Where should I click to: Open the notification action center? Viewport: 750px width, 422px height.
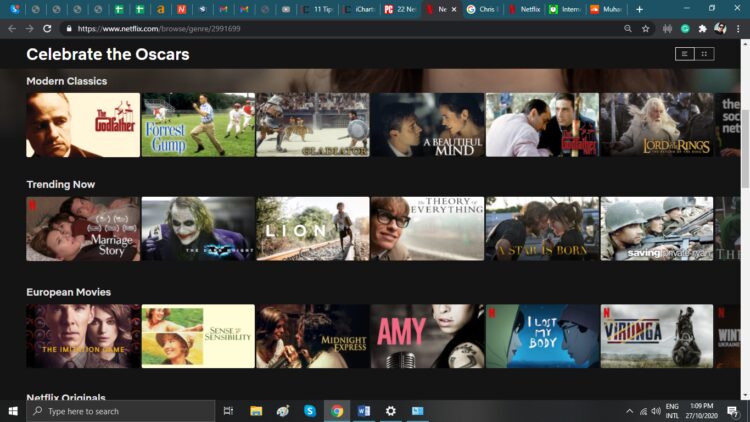click(x=732, y=411)
